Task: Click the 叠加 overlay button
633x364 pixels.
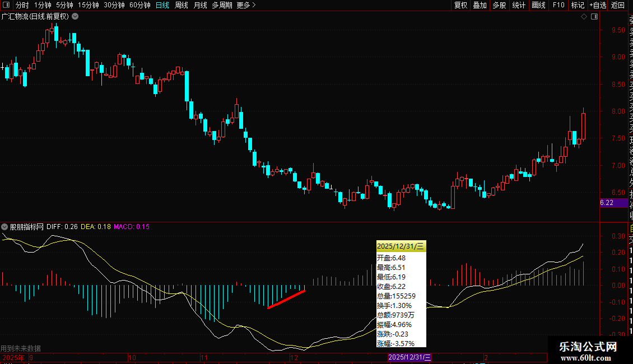Action: [480, 5]
